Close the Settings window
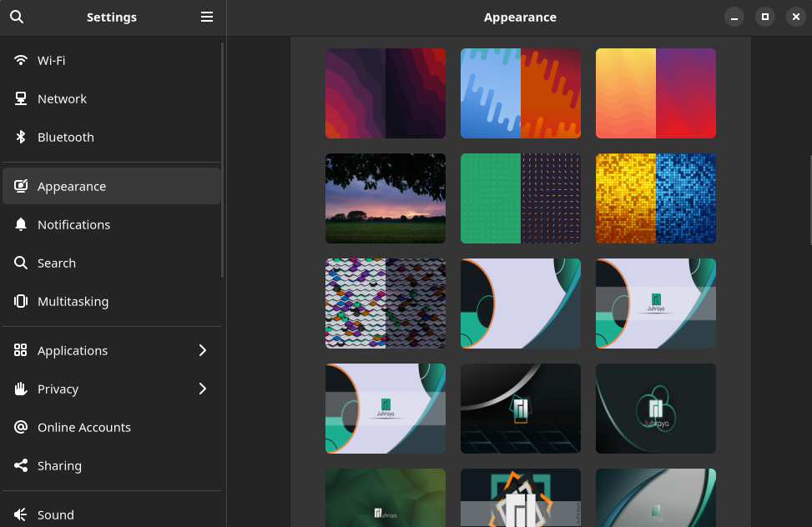This screenshot has height=527, width=812. (x=796, y=17)
